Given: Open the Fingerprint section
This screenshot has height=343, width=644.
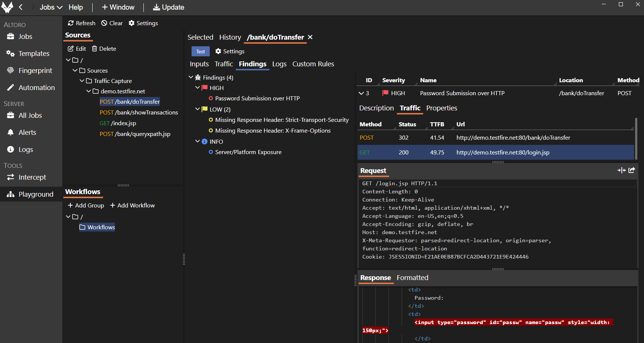Looking at the screenshot, I should [30, 70].
